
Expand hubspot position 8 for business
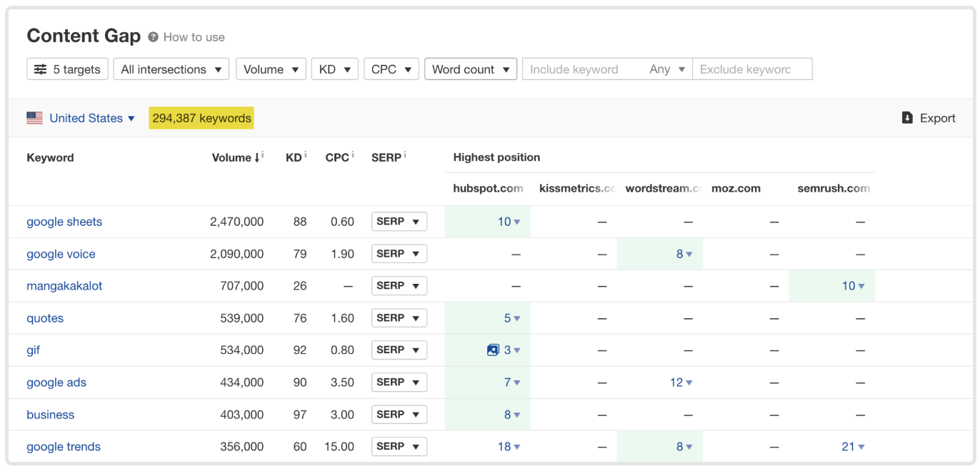(512, 415)
